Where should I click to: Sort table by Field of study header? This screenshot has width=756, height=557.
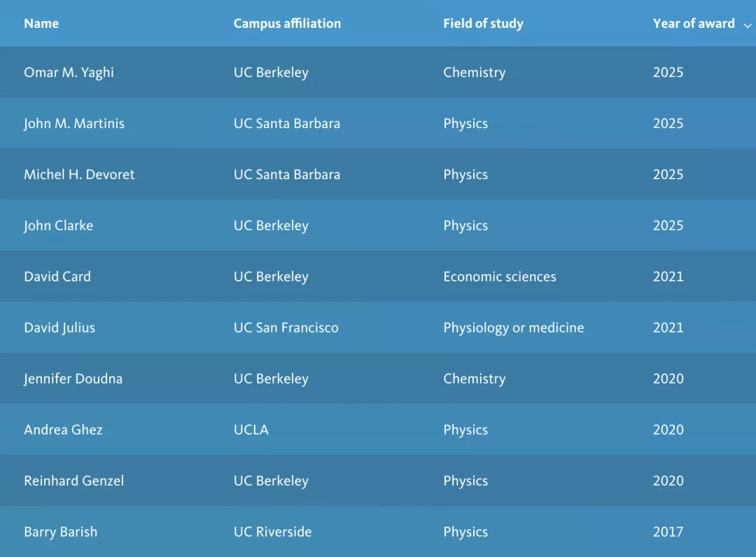pyautogui.click(x=483, y=23)
